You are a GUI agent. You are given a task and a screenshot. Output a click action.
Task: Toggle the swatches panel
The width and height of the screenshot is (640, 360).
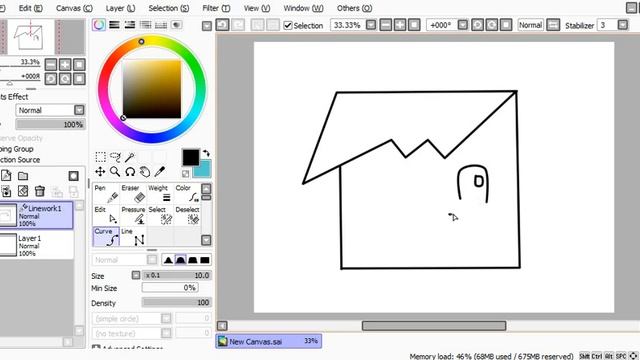click(x=161, y=25)
